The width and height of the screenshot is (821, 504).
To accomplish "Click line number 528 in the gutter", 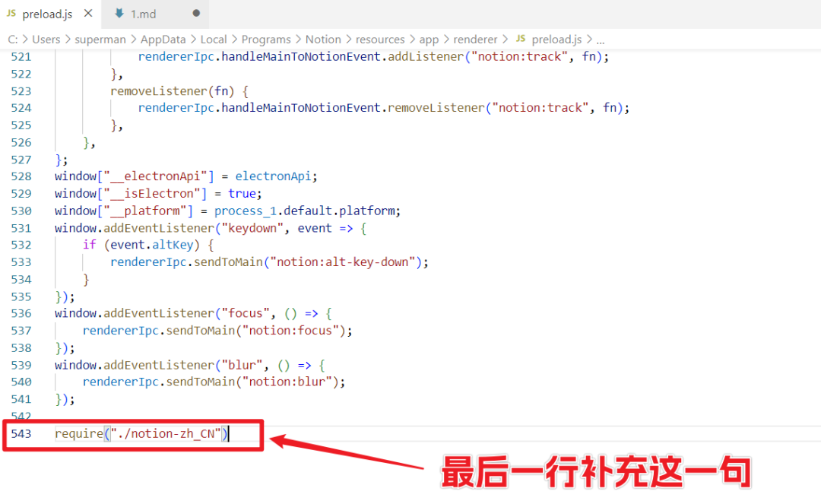I will click(22, 176).
